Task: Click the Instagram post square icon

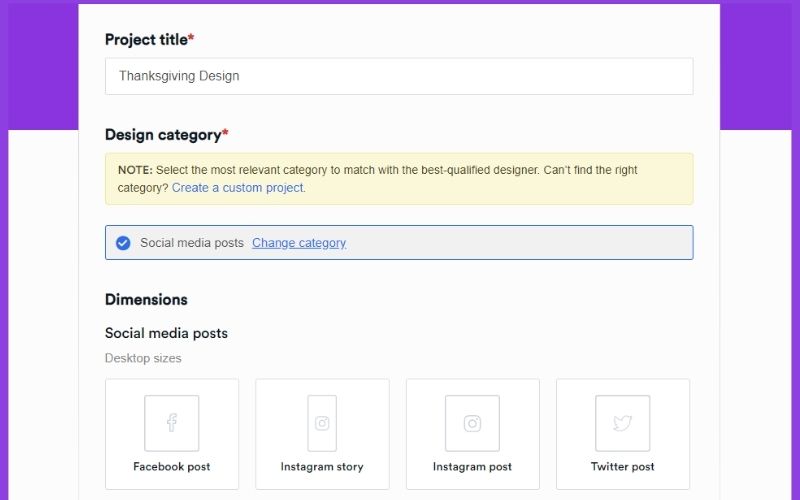Action: click(472, 423)
